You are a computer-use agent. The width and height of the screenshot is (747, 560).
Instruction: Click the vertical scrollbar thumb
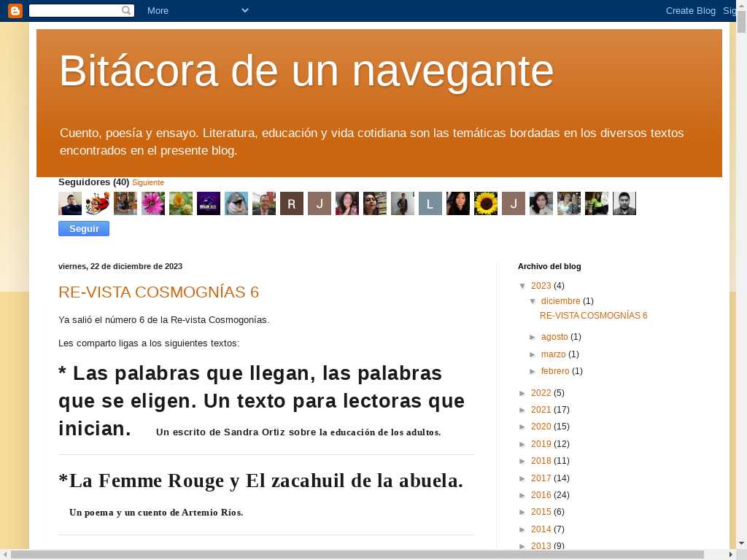[741, 21]
